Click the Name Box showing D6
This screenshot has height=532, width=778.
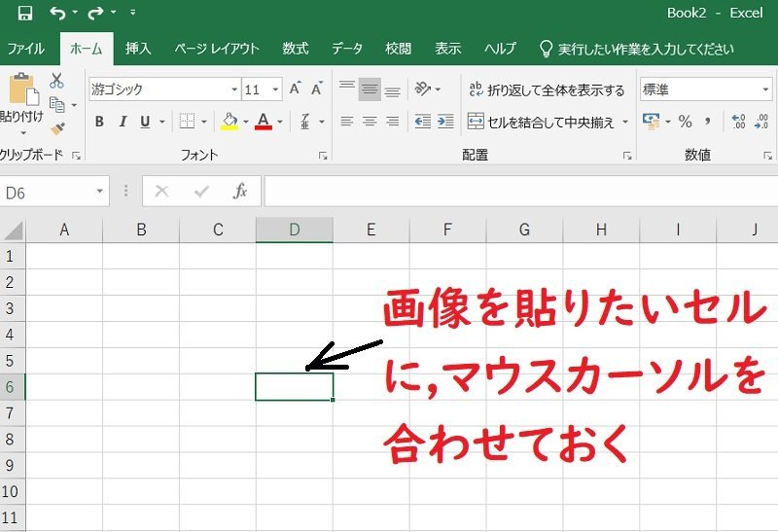click(x=47, y=192)
